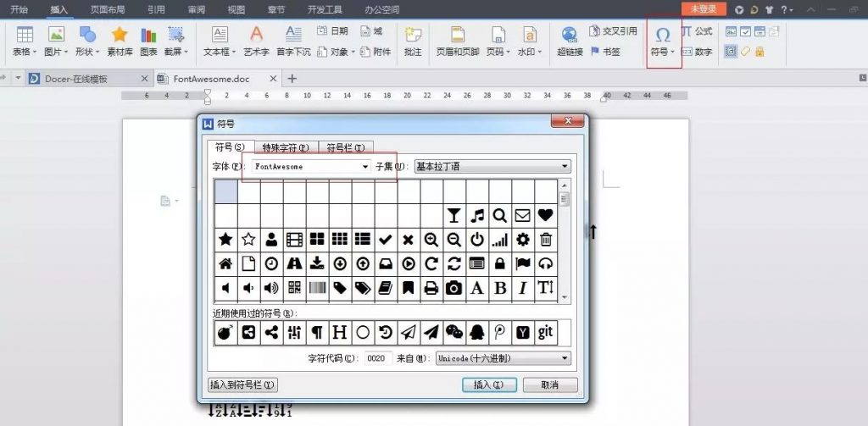Select the WeChat symbol in recent symbols
Image resolution: width=868 pixels, height=426 pixels.
point(454,332)
